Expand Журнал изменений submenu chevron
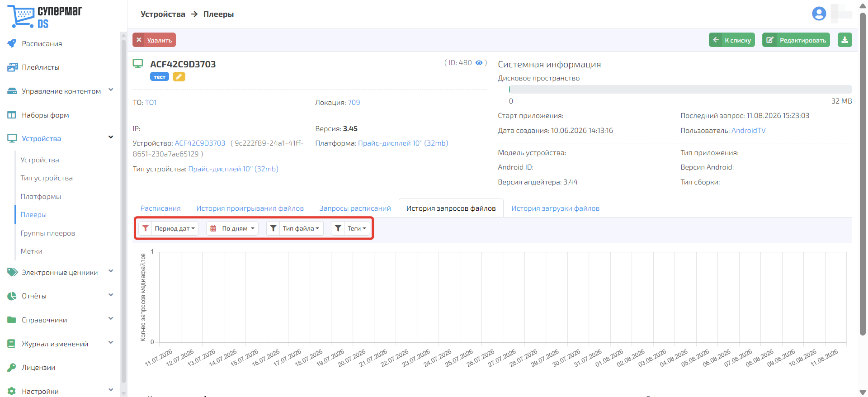Screen dimensions: 868x397 pyautogui.click(x=111, y=343)
